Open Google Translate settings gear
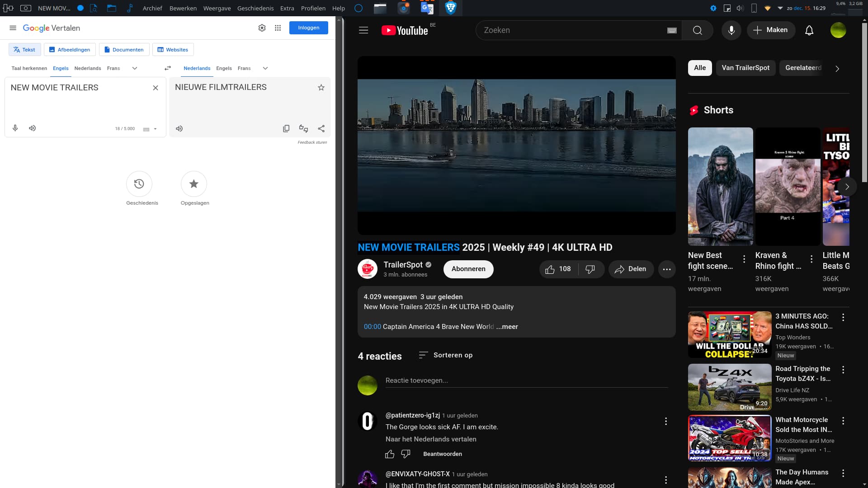 (x=262, y=28)
